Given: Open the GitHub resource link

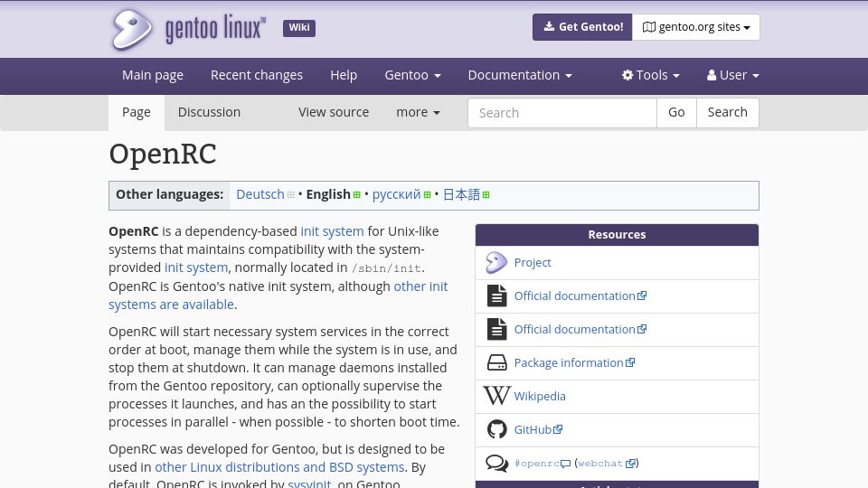Looking at the screenshot, I should click(x=538, y=429).
